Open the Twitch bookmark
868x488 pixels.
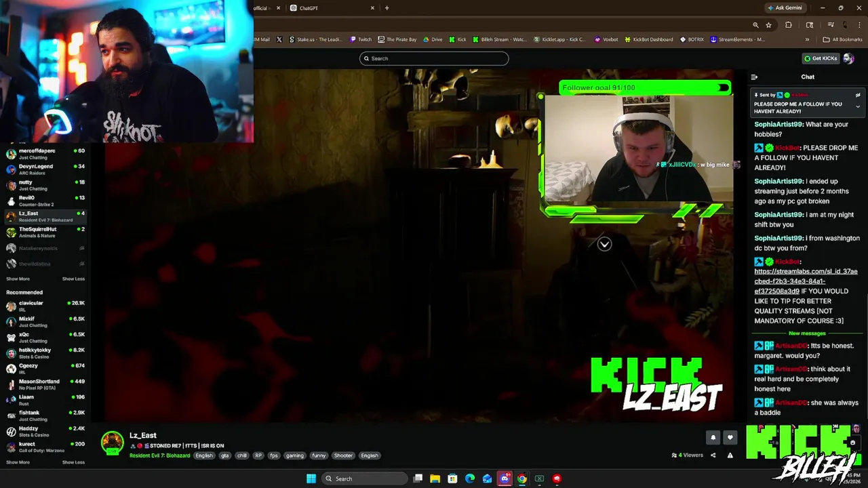point(361,39)
